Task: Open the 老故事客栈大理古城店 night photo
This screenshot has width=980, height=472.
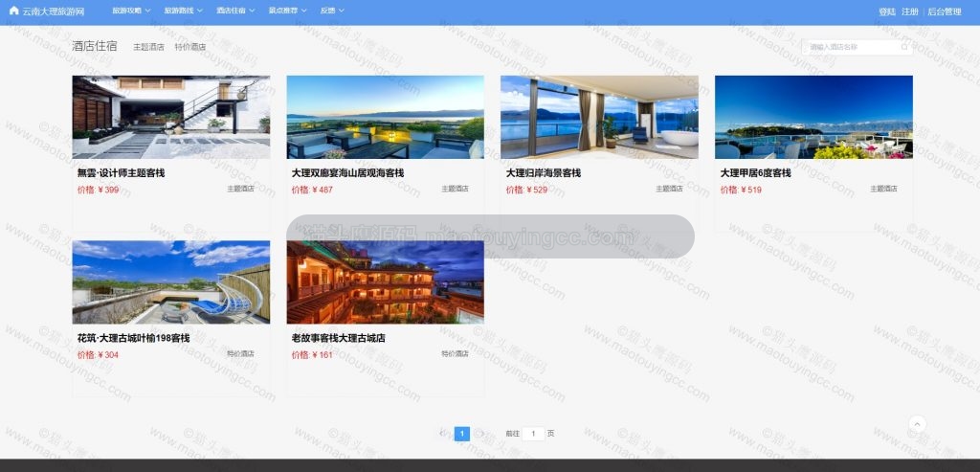Action: pos(385,281)
